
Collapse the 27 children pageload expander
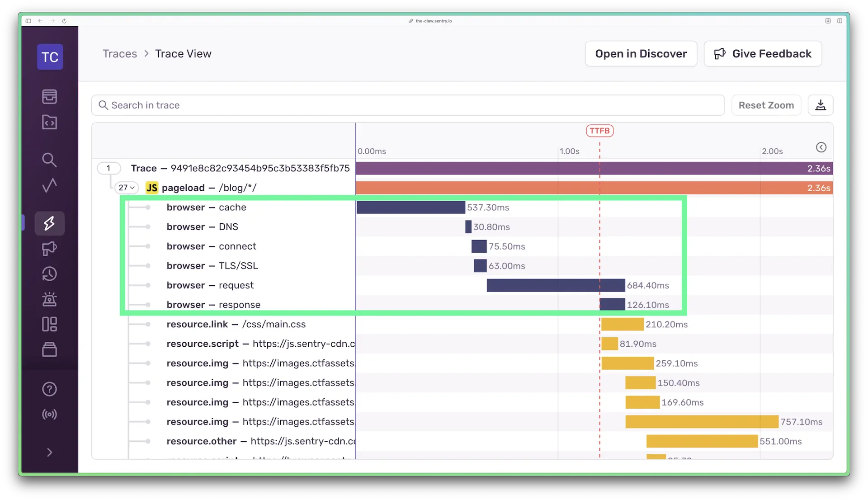pos(127,188)
